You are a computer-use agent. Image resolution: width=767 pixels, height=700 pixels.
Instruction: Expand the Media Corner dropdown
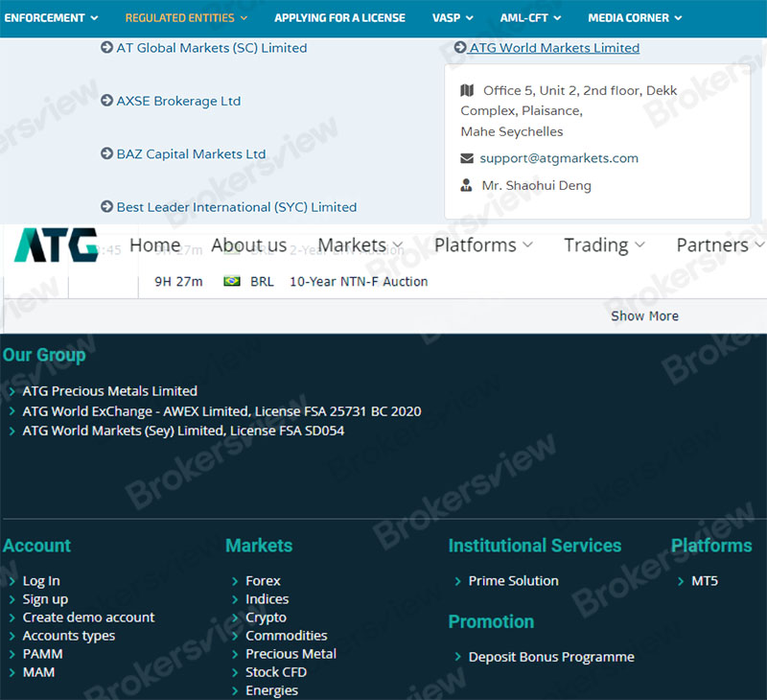[635, 17]
